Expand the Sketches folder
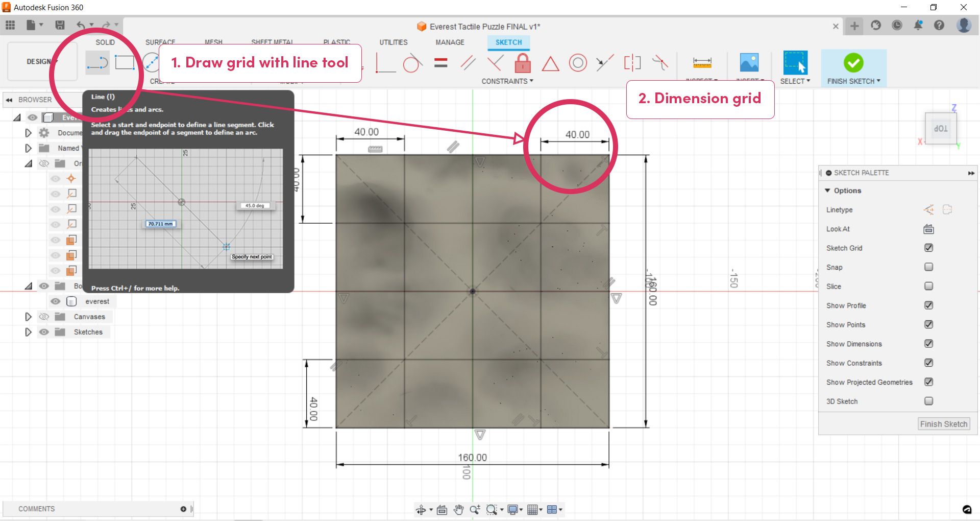The image size is (980, 521). (x=28, y=332)
